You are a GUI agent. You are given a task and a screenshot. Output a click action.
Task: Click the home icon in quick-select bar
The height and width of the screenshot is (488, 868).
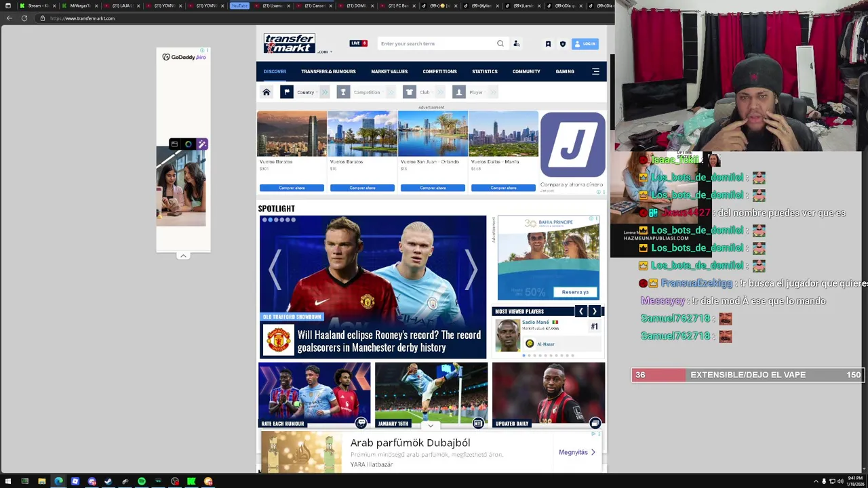click(267, 92)
